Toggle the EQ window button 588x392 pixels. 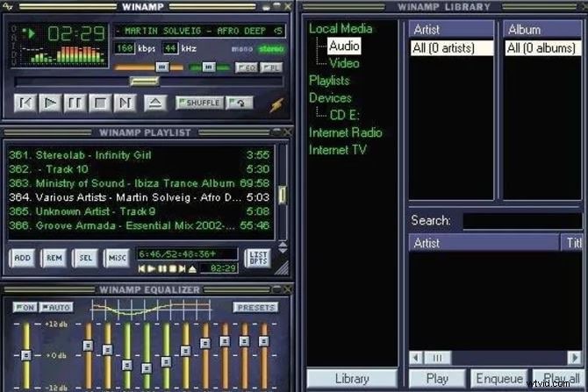click(247, 68)
